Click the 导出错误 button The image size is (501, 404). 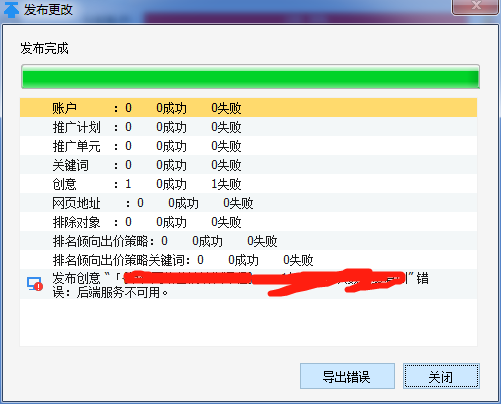pos(347,376)
